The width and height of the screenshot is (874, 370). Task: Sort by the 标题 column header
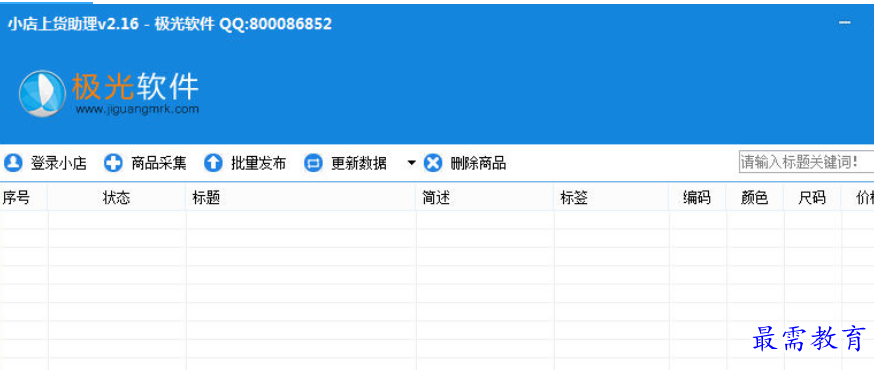point(300,198)
